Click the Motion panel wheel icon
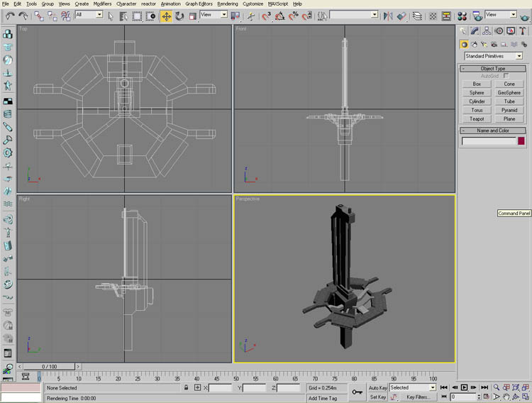This screenshot has height=403, width=532. [498, 31]
